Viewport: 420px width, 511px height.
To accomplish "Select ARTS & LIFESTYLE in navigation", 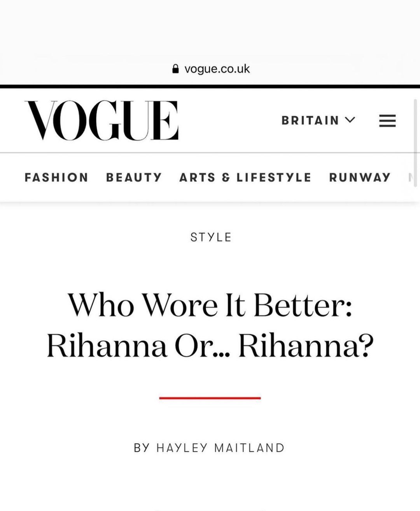I will click(x=245, y=177).
